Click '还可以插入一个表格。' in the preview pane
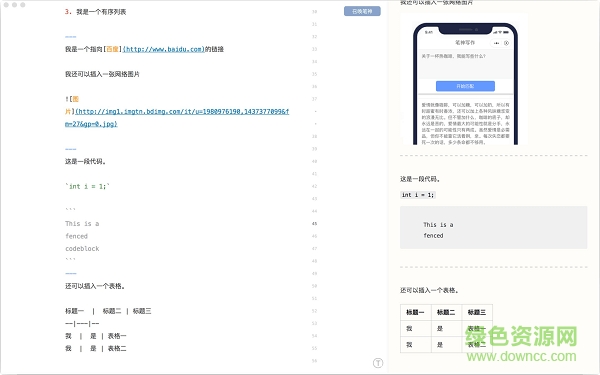The width and height of the screenshot is (600, 375). (429, 290)
